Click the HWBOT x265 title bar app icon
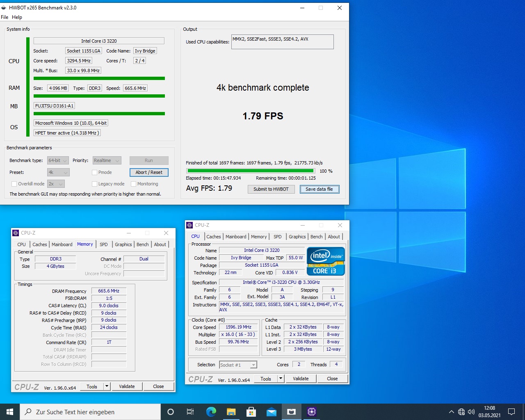 pos(4,7)
